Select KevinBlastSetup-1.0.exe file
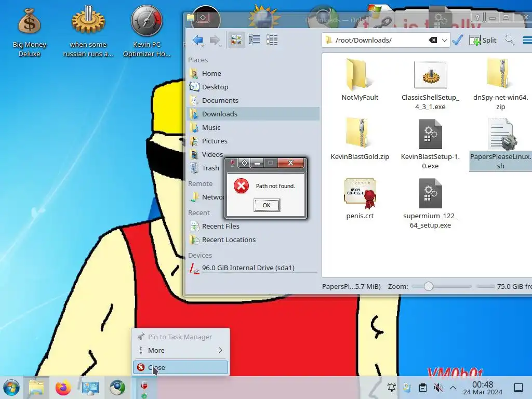 [430, 144]
